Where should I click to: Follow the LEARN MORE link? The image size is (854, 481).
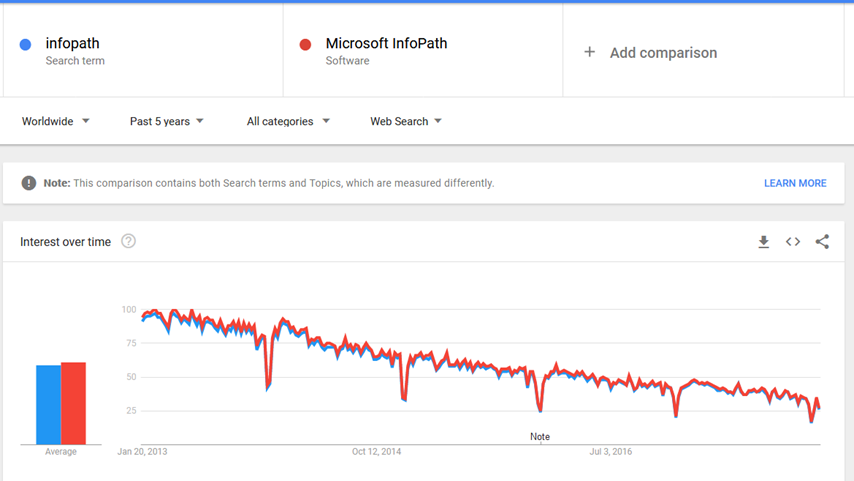795,183
